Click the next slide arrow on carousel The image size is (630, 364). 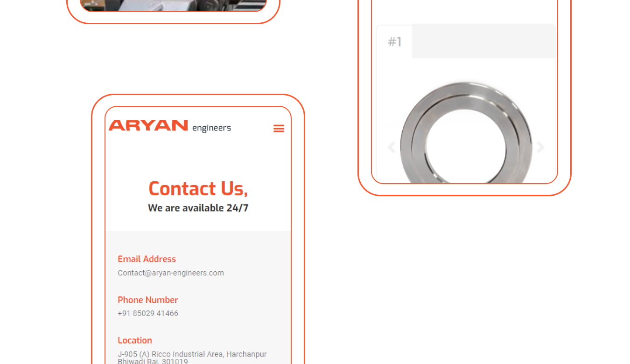click(540, 147)
